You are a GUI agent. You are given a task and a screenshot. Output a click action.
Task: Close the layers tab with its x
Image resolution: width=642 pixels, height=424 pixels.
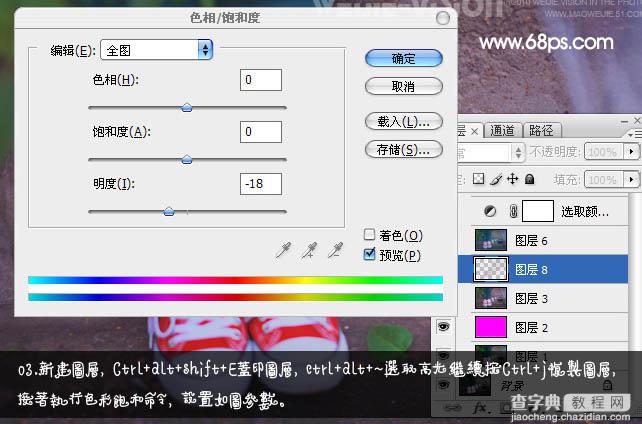coord(474,131)
